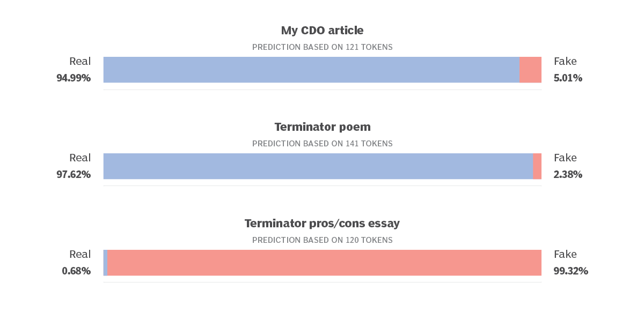Click the "Fake" label beside the My CDO article bar
This screenshot has width=644, height=312.
click(565, 62)
